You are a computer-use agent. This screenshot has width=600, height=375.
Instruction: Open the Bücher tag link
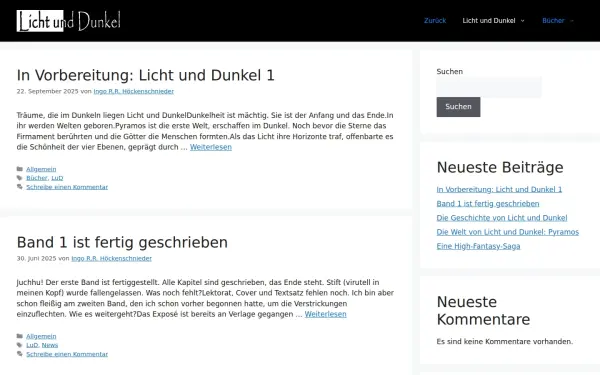tap(37, 178)
